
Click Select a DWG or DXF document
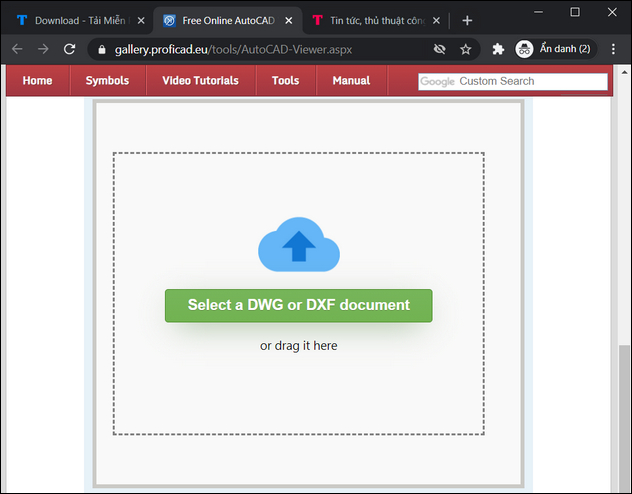[x=299, y=305]
